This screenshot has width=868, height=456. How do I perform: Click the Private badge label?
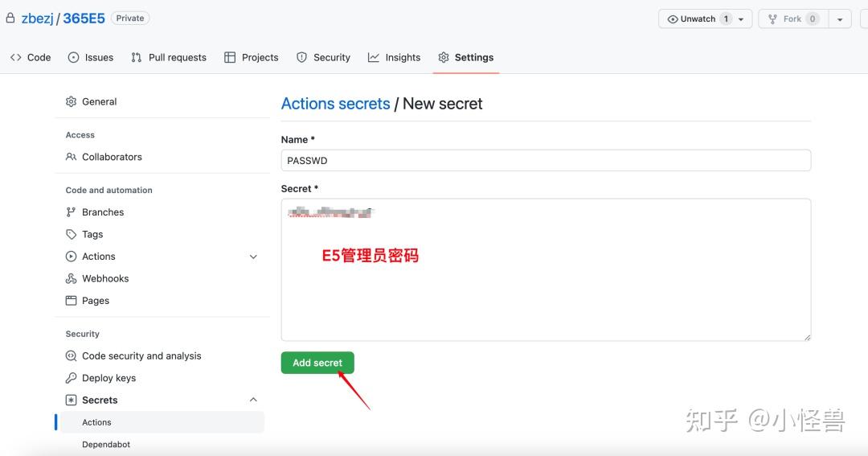click(x=130, y=18)
